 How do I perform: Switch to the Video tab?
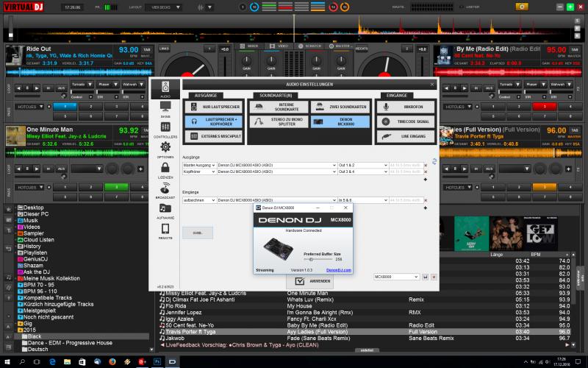(279, 46)
